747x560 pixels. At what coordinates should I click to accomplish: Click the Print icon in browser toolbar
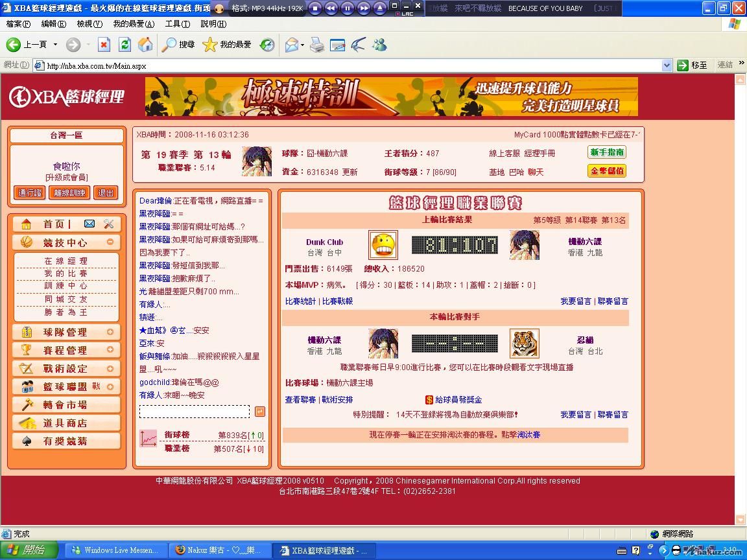(316, 45)
